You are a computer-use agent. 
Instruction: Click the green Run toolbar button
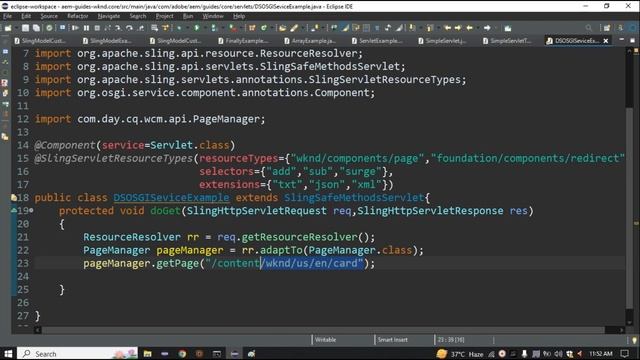click(x=197, y=28)
